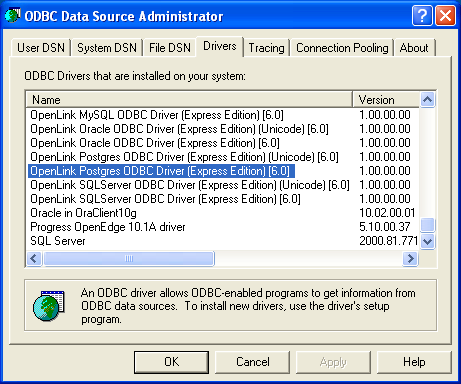
Task: Click the vertical scrollbar up arrow
Action: point(427,99)
